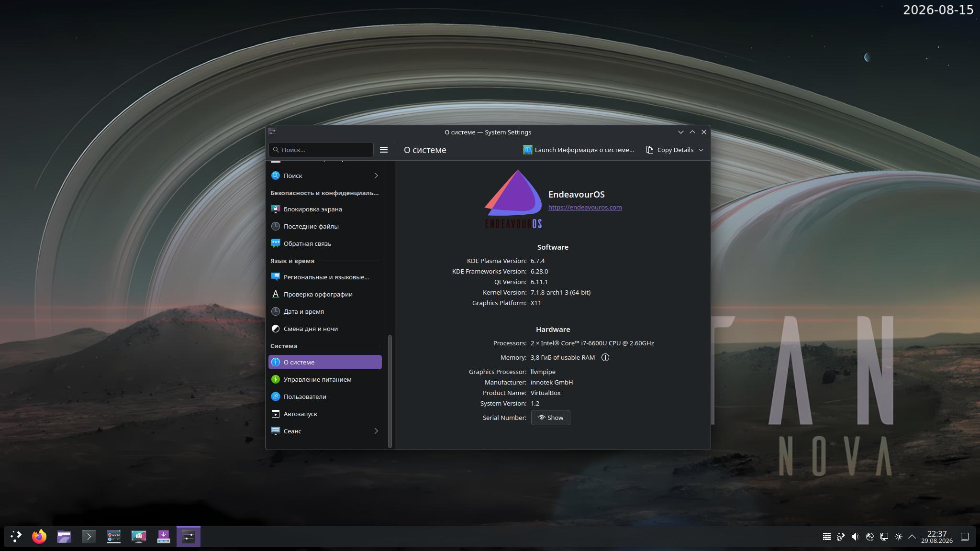Expand the Copy Details dropdown arrow
The height and width of the screenshot is (551, 980).
pyautogui.click(x=701, y=150)
